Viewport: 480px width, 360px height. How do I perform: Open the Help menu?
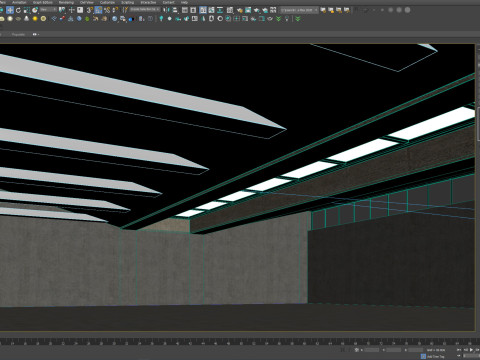pyautogui.click(x=184, y=2)
